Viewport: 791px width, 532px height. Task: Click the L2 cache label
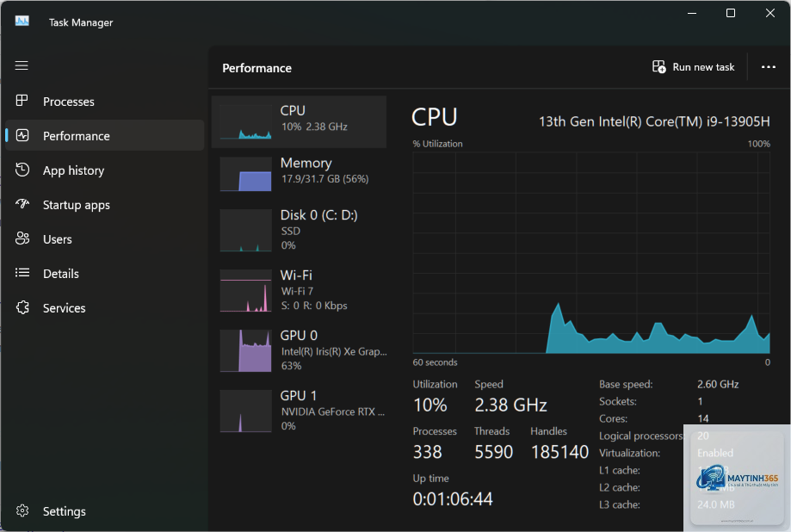(619, 487)
